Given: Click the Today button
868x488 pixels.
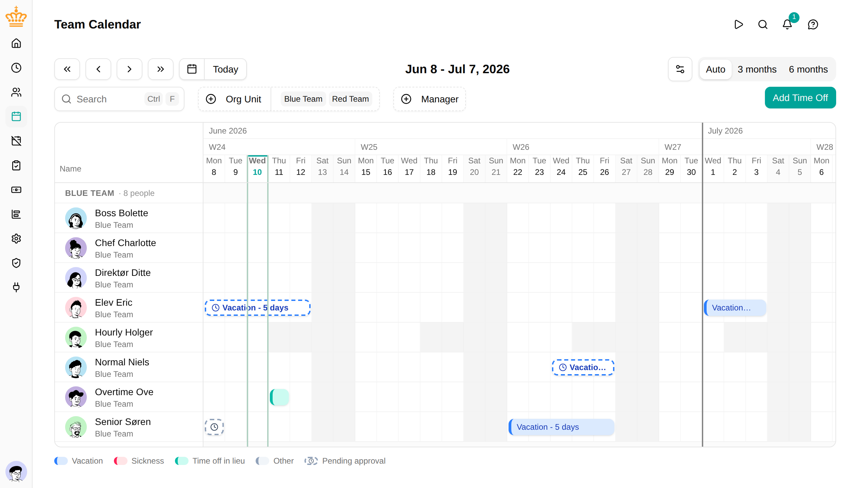Looking at the screenshot, I should (x=225, y=69).
